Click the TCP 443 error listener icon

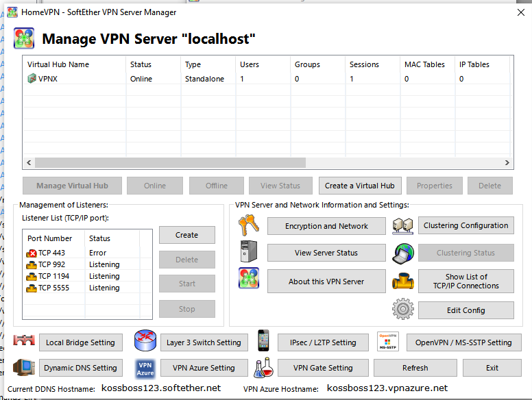[x=32, y=253]
